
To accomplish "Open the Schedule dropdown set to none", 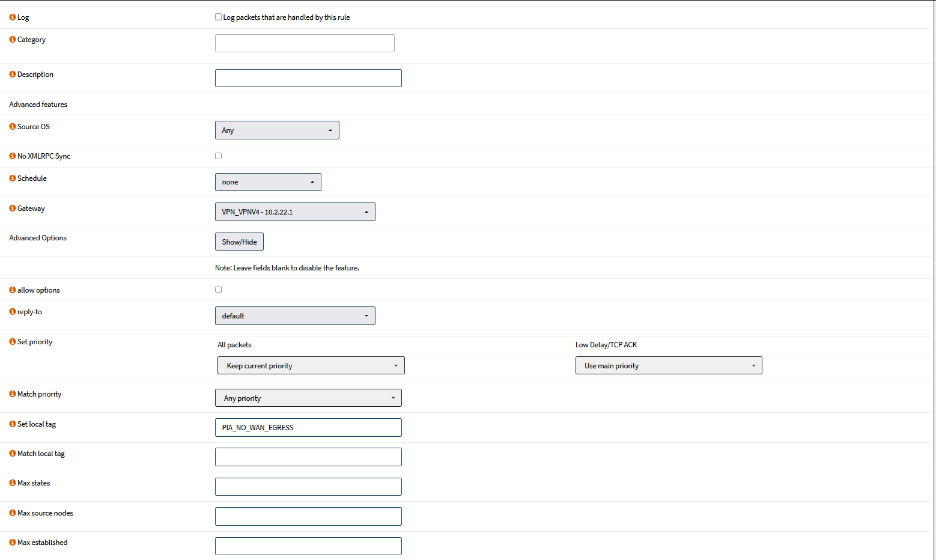I will (268, 182).
